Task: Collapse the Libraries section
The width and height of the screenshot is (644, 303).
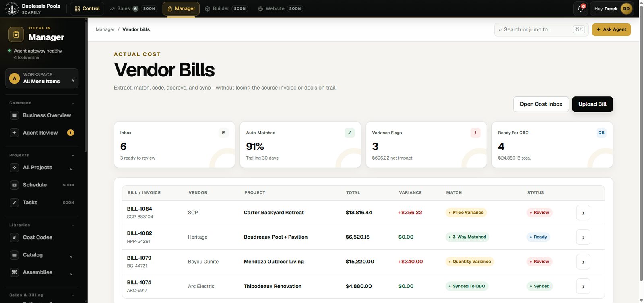Action: click(x=73, y=225)
